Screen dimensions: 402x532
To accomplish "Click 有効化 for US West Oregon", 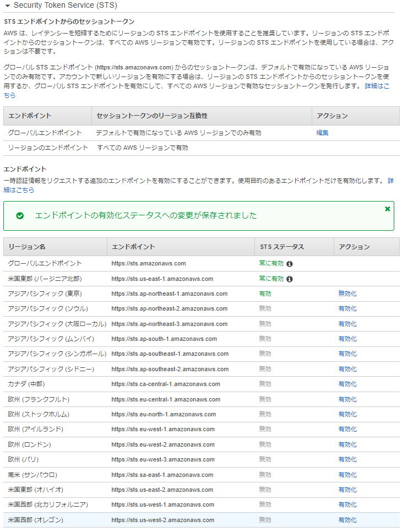I will tap(347, 520).
